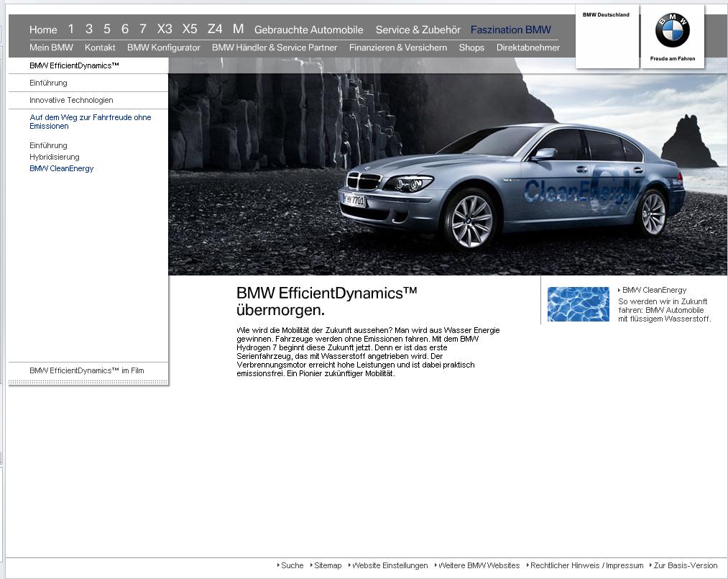Select Auf dem Weg zur Fahrfreude ohne Emissionen
Image resolution: width=728 pixels, height=579 pixels.
point(90,122)
